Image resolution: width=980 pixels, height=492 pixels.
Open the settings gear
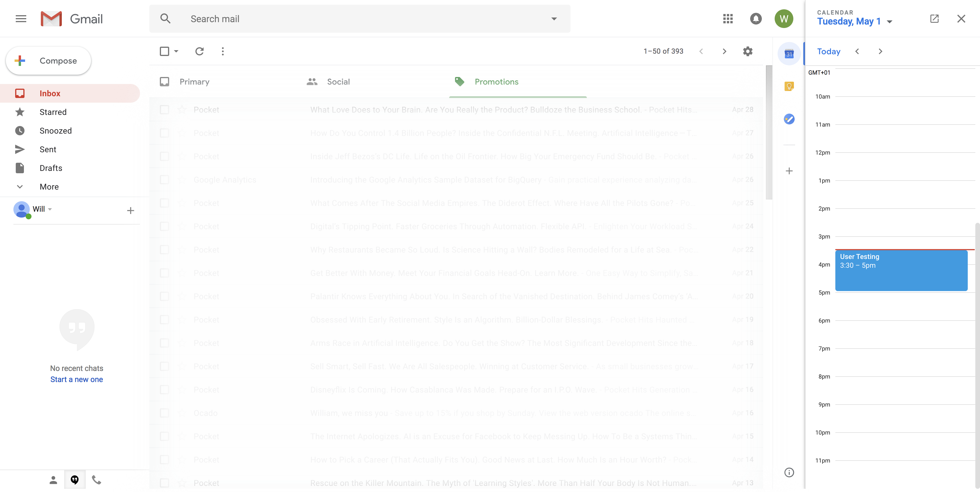pos(748,51)
